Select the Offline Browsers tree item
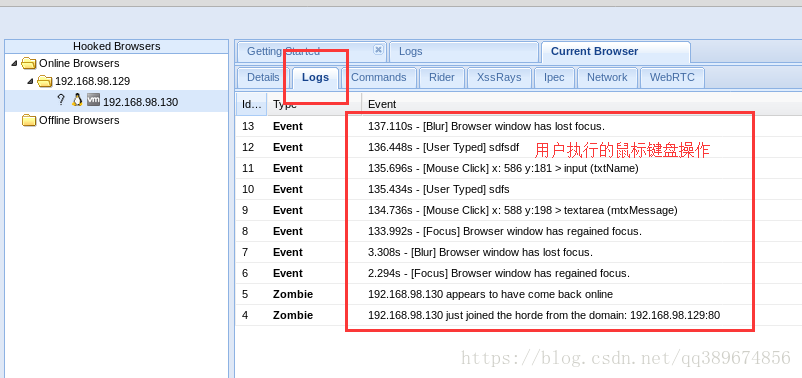 click(79, 120)
